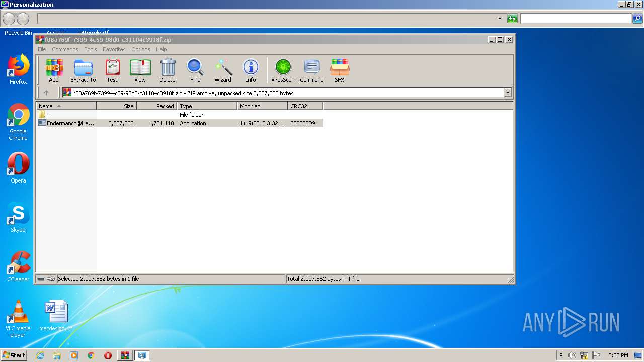
Task: Click the refresh button in Personalization address bar
Action: 512,19
